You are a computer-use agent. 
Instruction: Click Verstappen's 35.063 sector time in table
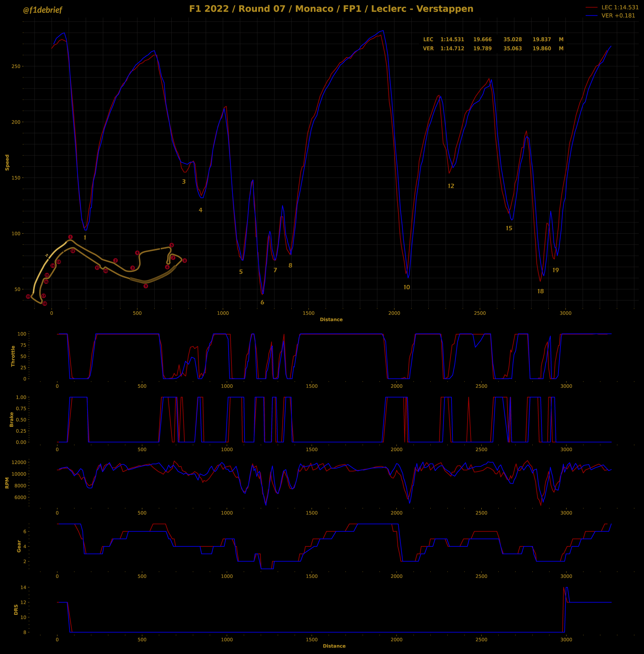click(513, 48)
